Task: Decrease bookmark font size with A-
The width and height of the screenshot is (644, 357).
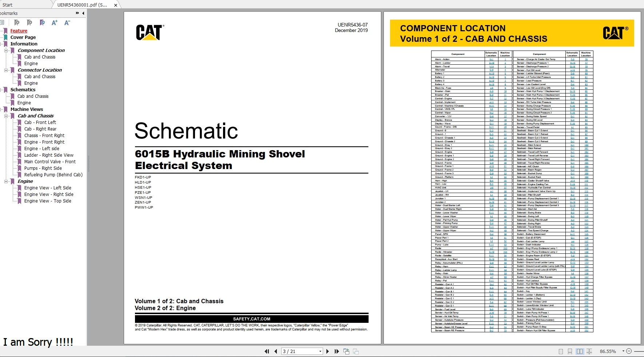Action: [x=67, y=23]
